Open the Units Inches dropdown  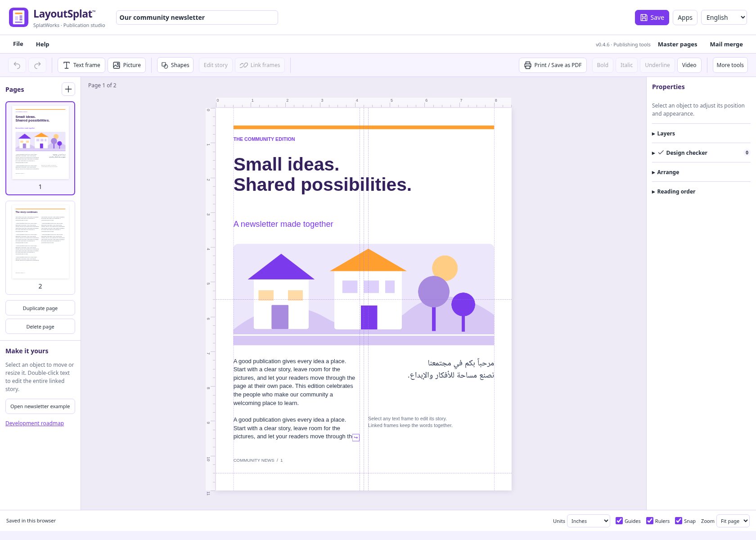589,521
